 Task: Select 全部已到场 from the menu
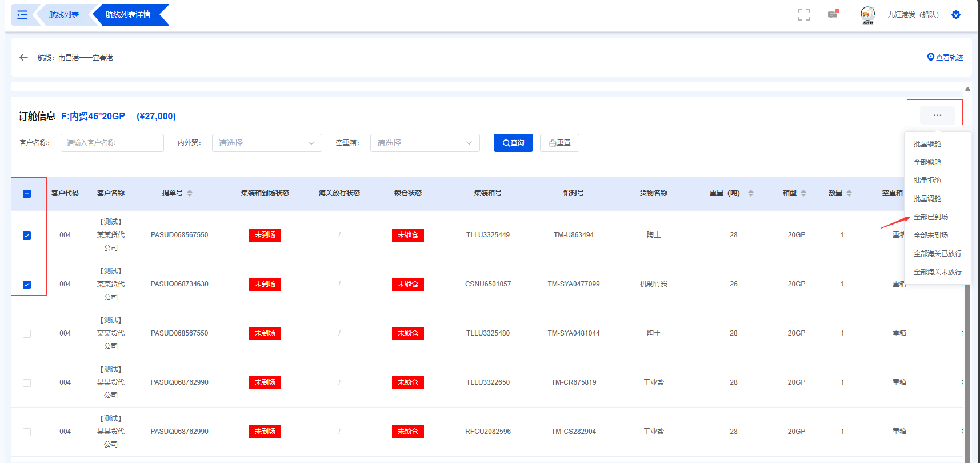[930, 217]
